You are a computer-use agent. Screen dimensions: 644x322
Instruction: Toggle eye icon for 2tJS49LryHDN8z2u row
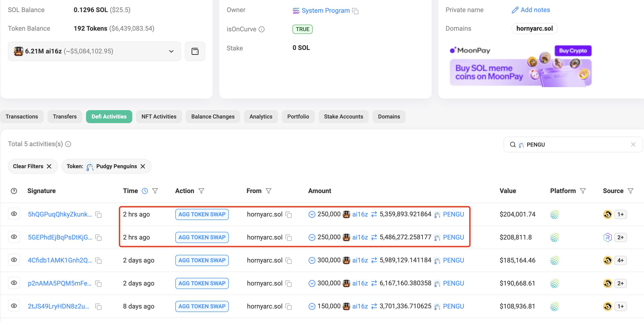[14, 306]
